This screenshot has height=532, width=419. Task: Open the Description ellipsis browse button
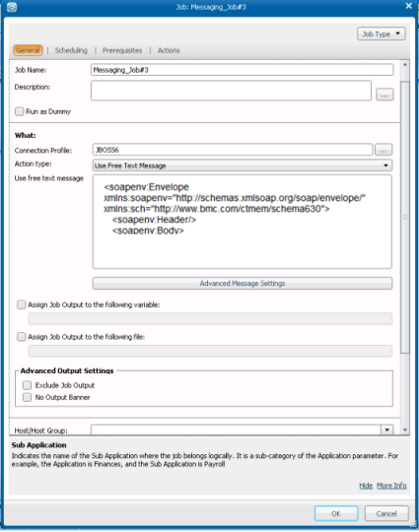click(384, 95)
